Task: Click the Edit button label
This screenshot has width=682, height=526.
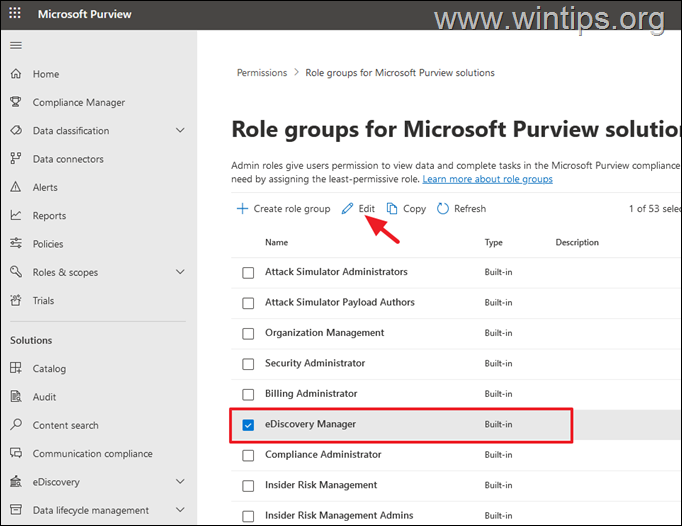Action: tap(366, 209)
